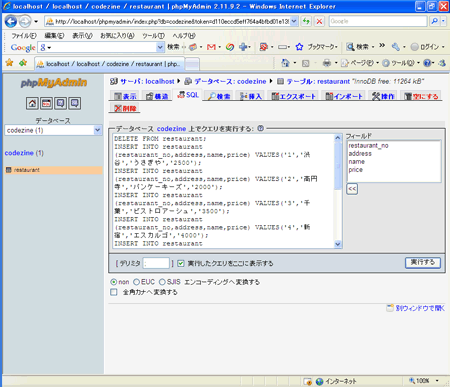Click the codezine (1) link in sidebar
This screenshot has width=450, height=387.
click(24, 153)
